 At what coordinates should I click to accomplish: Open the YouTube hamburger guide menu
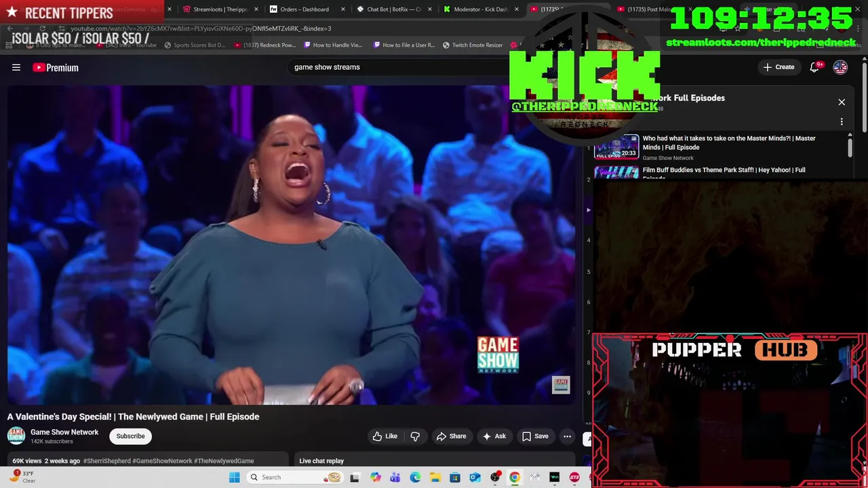point(16,67)
